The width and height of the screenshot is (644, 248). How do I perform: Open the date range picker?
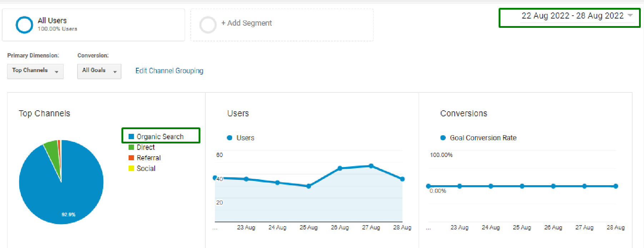pyautogui.click(x=577, y=16)
